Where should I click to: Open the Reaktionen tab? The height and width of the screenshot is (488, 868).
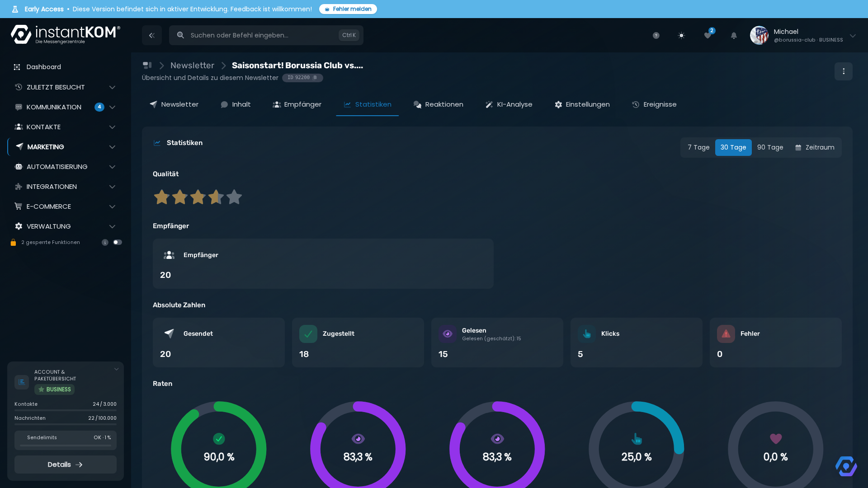[438, 104]
